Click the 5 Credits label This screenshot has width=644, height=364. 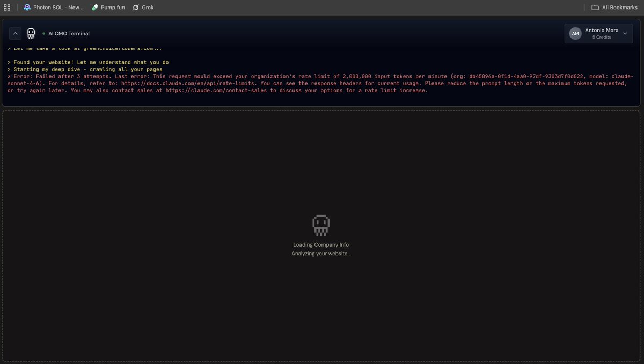601,38
